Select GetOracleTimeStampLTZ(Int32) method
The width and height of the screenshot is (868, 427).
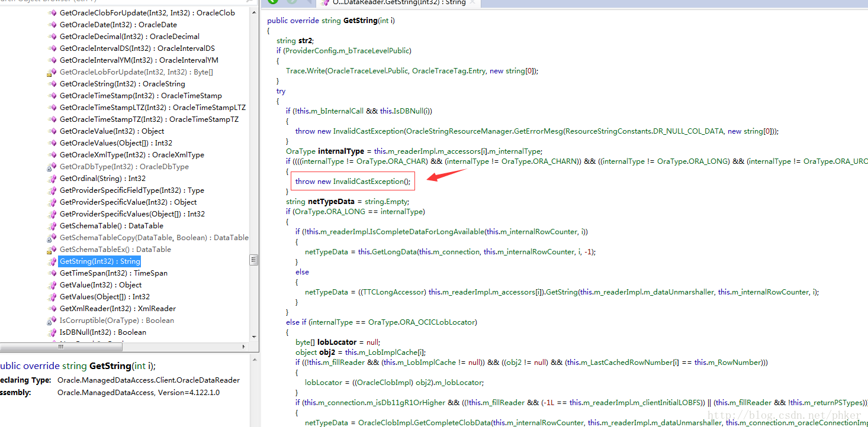coord(153,108)
